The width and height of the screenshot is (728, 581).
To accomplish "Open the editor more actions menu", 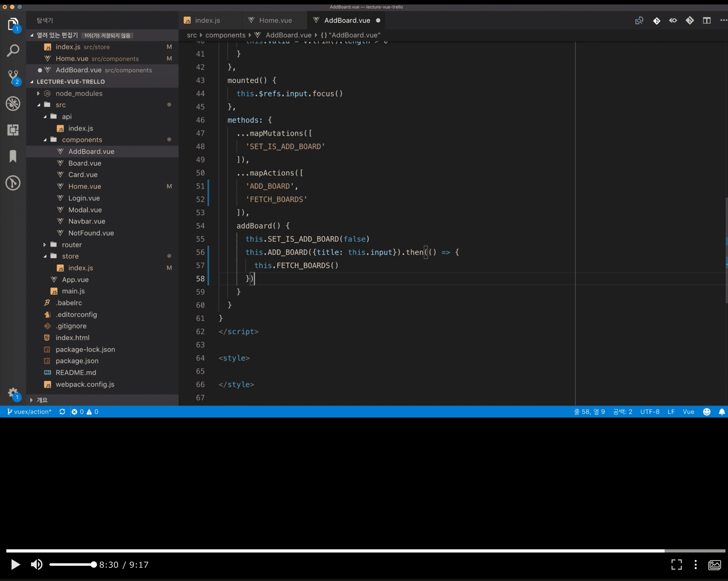I will click(723, 21).
